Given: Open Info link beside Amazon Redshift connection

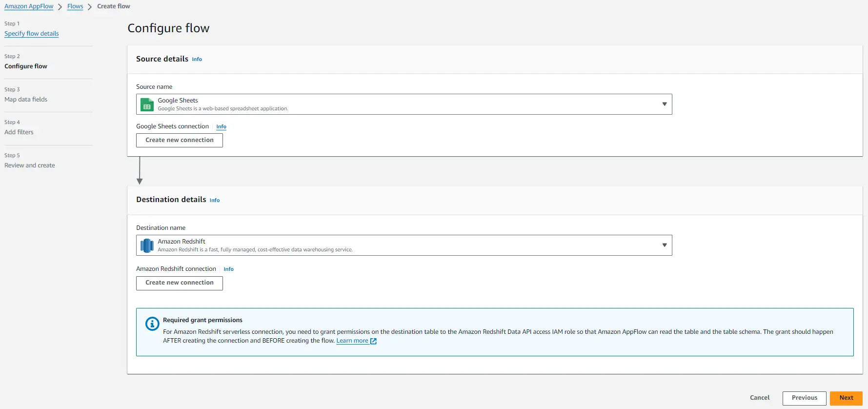Looking at the screenshot, I should pyautogui.click(x=229, y=269).
